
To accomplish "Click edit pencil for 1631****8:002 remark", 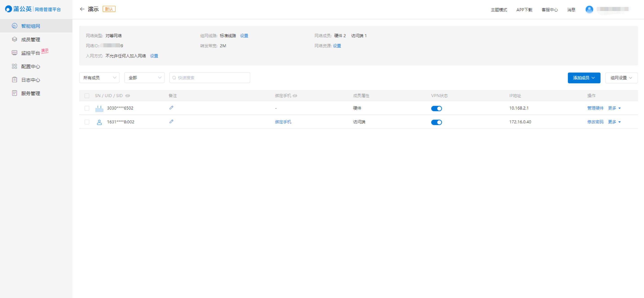I will pyautogui.click(x=171, y=121).
